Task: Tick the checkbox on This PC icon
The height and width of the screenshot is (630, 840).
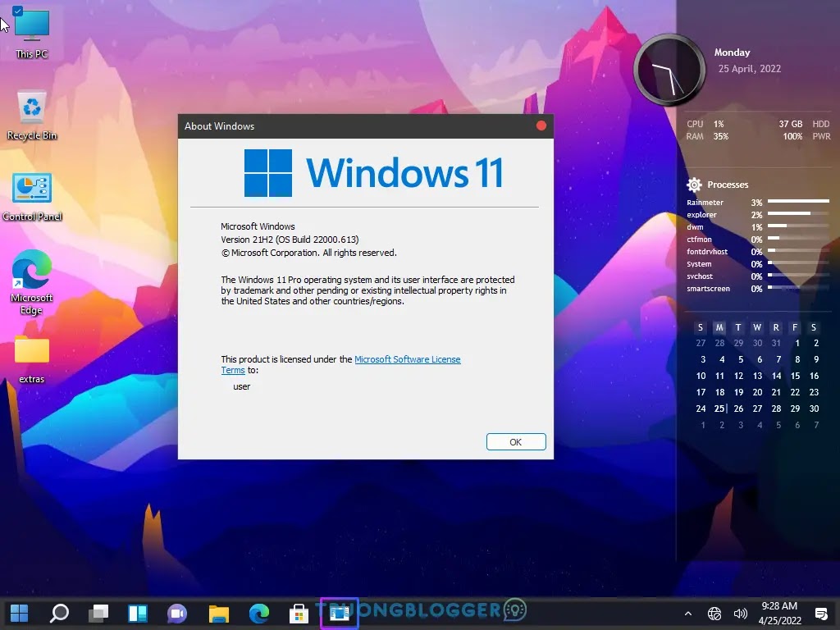Action: pyautogui.click(x=17, y=10)
